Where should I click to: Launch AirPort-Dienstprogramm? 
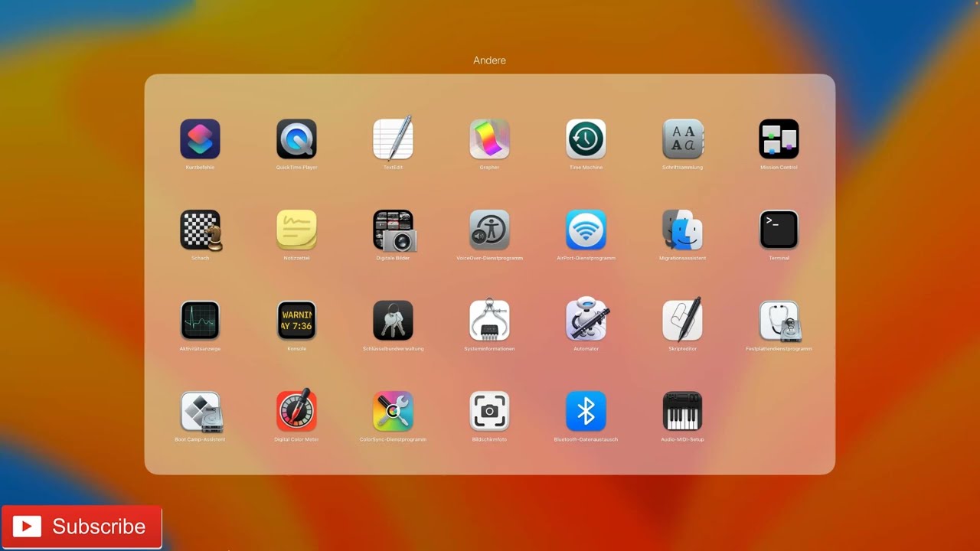pyautogui.click(x=586, y=230)
